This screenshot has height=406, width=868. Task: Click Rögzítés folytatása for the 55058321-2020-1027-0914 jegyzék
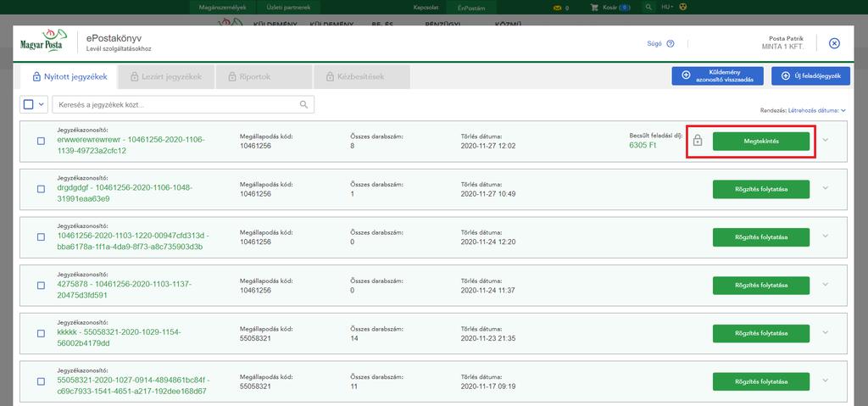[760, 381]
